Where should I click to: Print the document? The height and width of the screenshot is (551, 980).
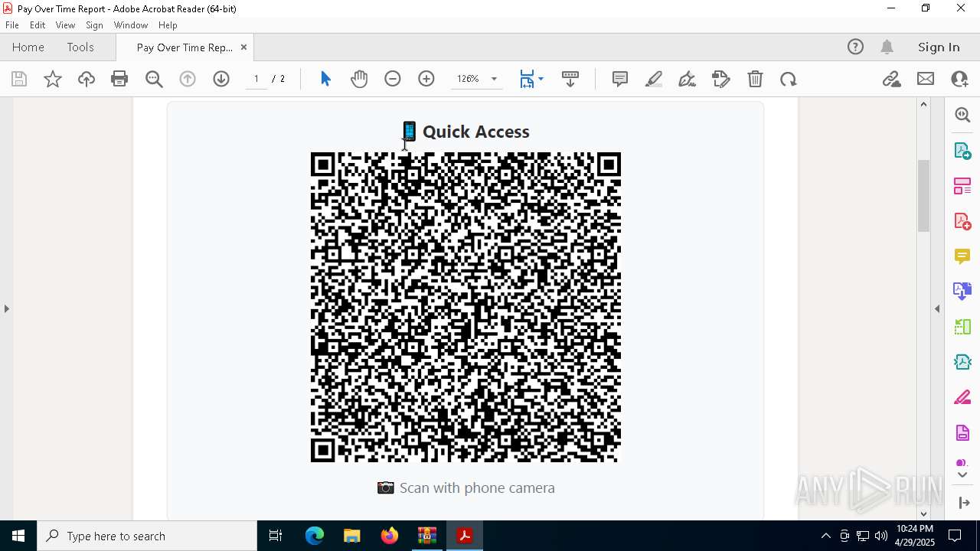tap(119, 79)
